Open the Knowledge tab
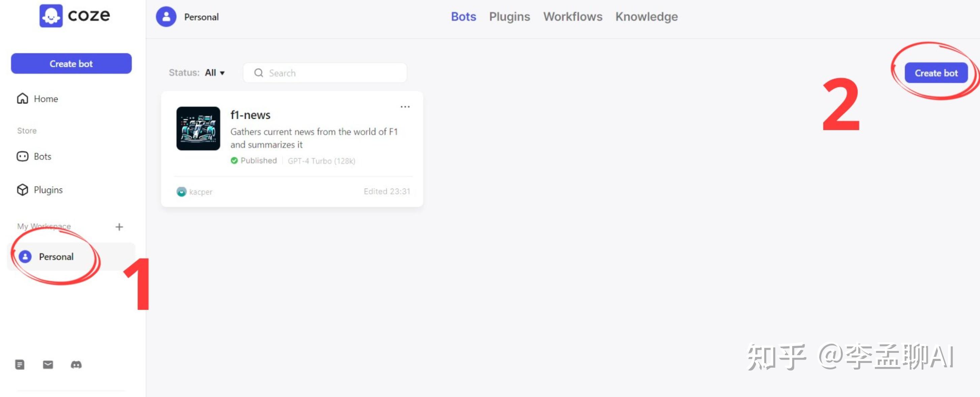980x397 pixels. [x=646, y=17]
